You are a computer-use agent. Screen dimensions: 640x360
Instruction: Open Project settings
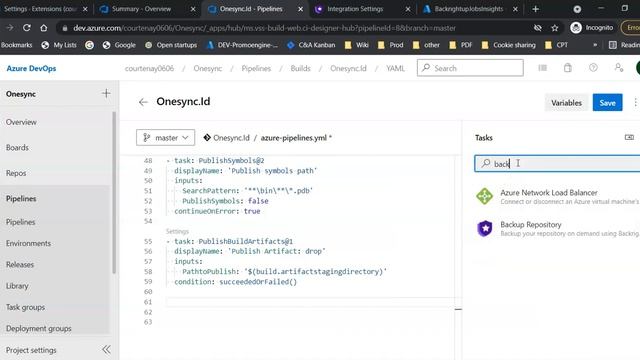[31, 350]
